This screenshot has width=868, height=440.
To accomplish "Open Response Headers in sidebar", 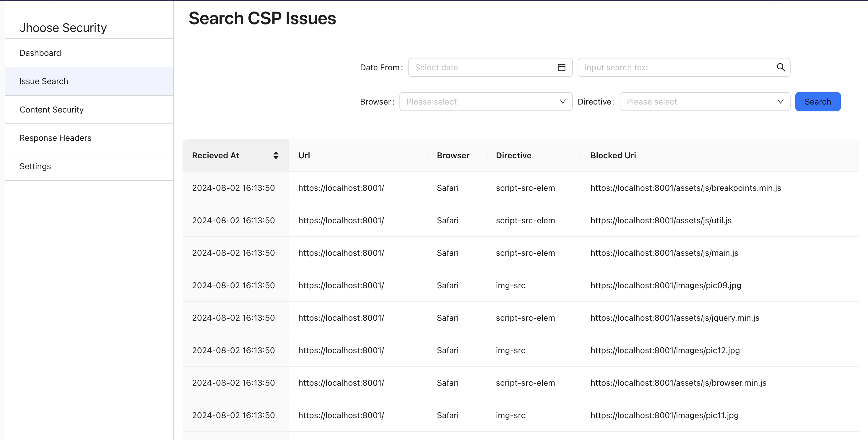I will coord(55,138).
